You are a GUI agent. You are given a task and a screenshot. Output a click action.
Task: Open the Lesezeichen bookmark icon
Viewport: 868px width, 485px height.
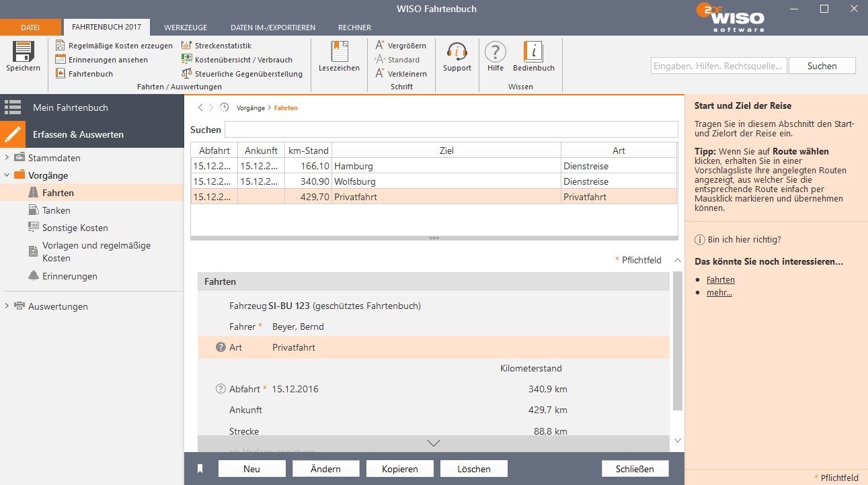tap(340, 52)
